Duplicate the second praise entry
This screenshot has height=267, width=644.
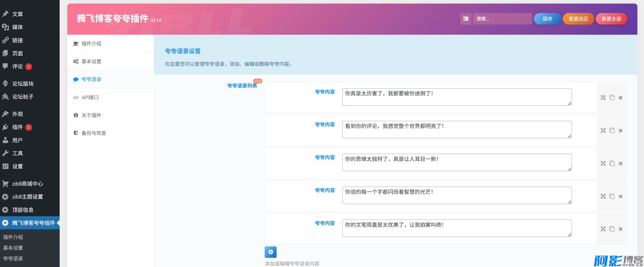tap(612, 131)
